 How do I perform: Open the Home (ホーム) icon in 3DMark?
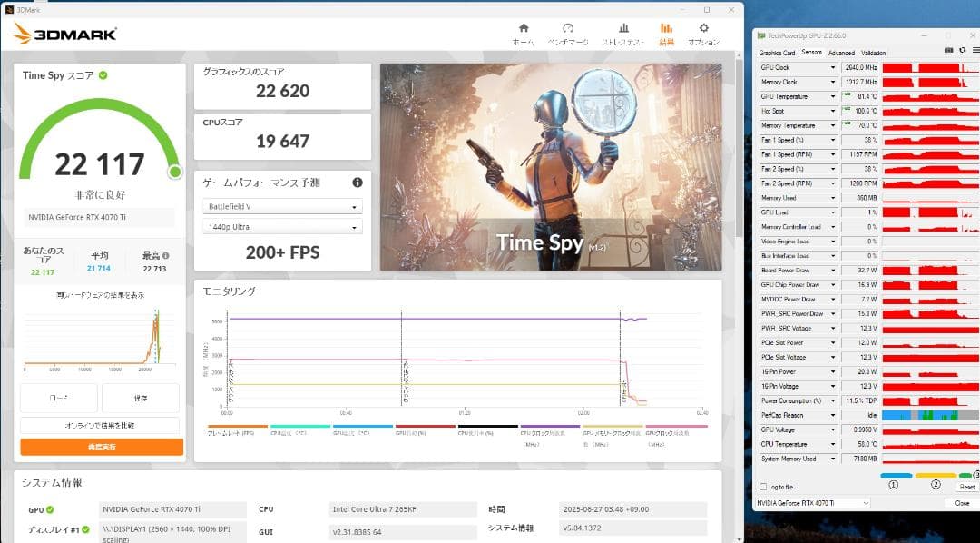pyautogui.click(x=523, y=34)
